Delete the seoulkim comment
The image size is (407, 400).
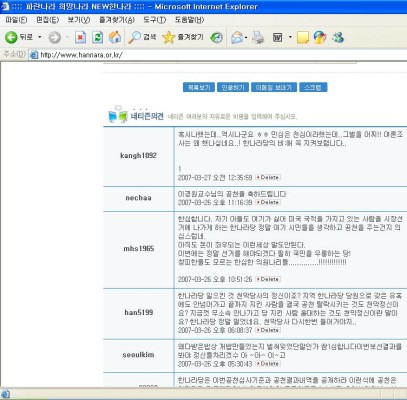[268, 364]
